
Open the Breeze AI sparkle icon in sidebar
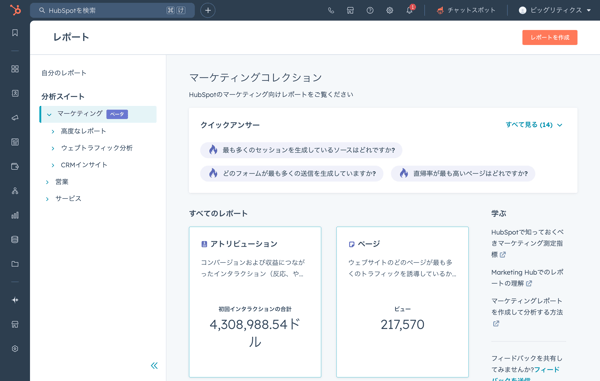[x=15, y=300]
